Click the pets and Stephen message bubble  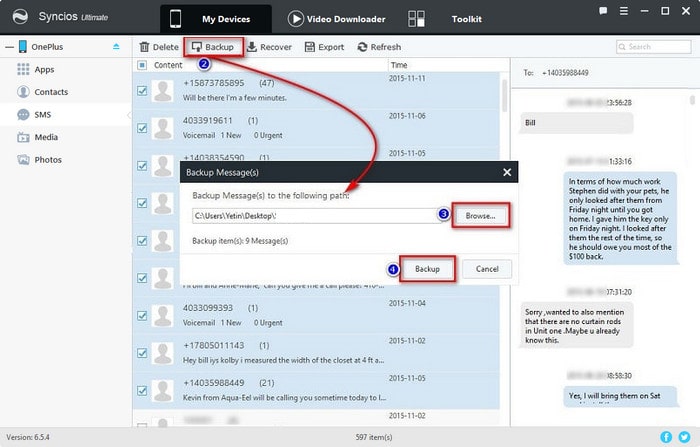pos(620,218)
